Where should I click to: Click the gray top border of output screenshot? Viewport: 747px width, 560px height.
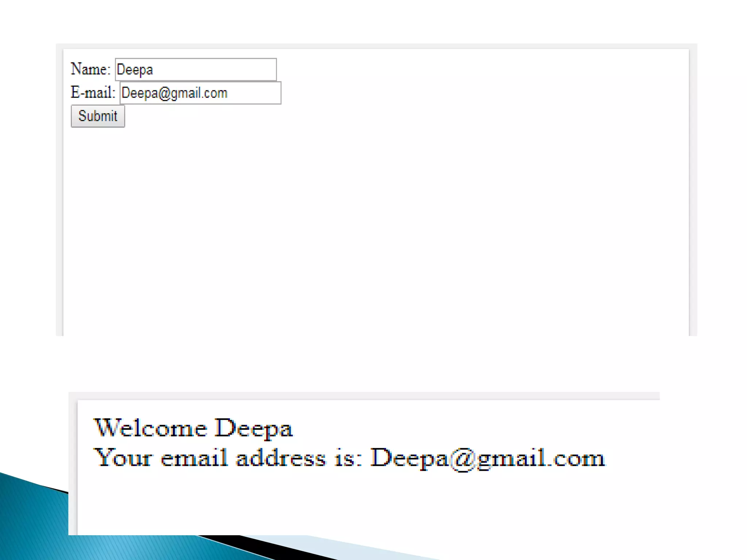point(365,396)
